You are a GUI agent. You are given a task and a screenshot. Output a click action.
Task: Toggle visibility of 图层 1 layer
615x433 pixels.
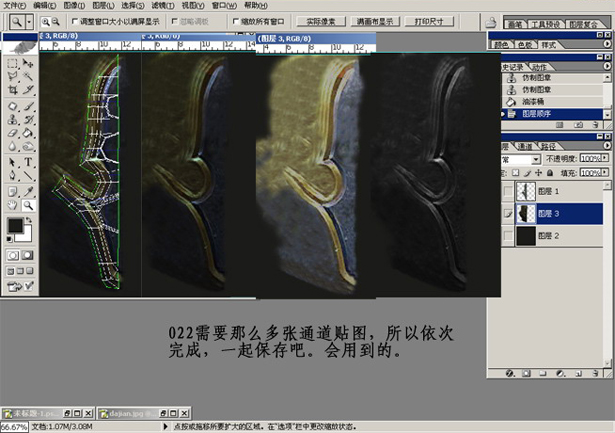pos(509,190)
